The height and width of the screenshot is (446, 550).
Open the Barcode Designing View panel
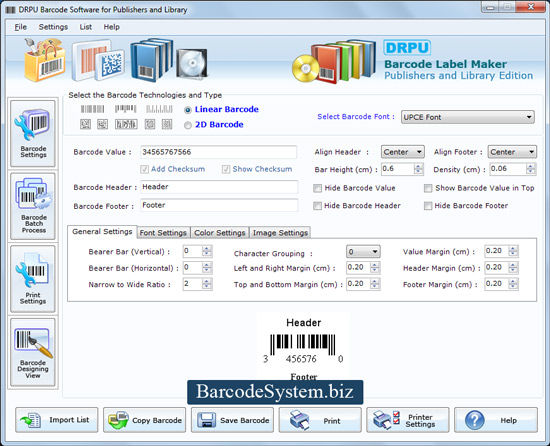[x=33, y=352]
